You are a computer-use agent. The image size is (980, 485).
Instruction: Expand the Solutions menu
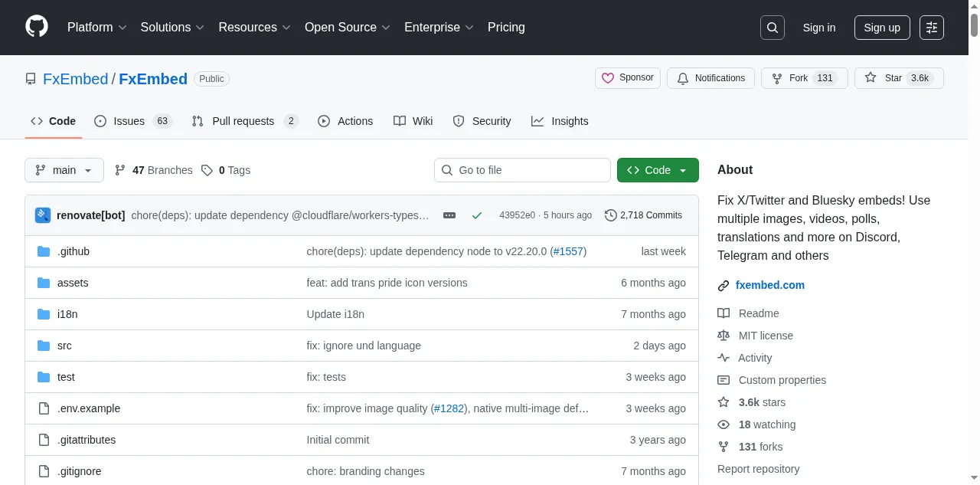pyautogui.click(x=172, y=27)
